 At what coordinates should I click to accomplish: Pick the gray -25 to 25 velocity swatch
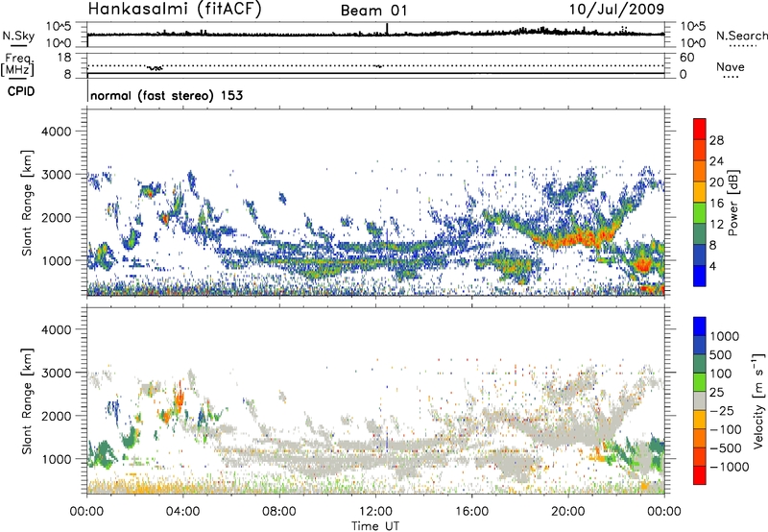(x=700, y=401)
